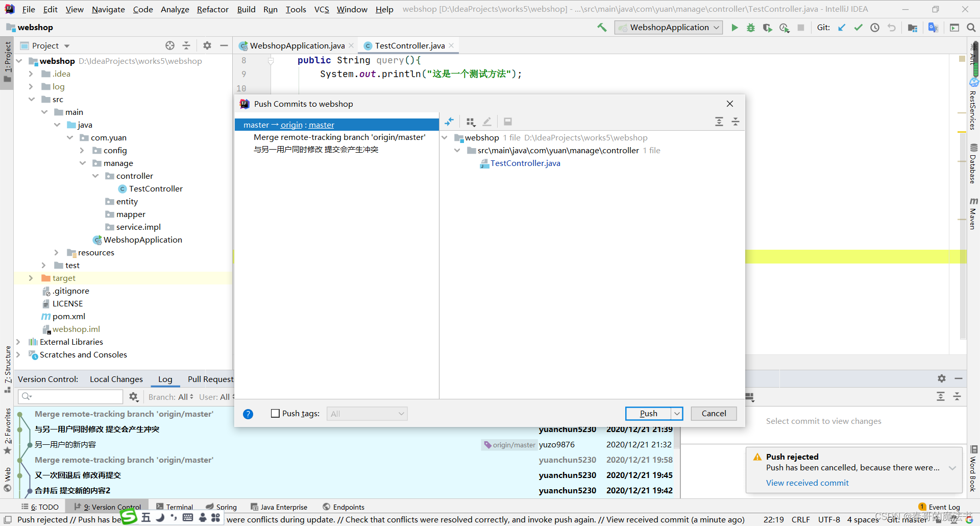This screenshot has width=980, height=526.
Task: Expand the .idea folder
Action: [31, 74]
